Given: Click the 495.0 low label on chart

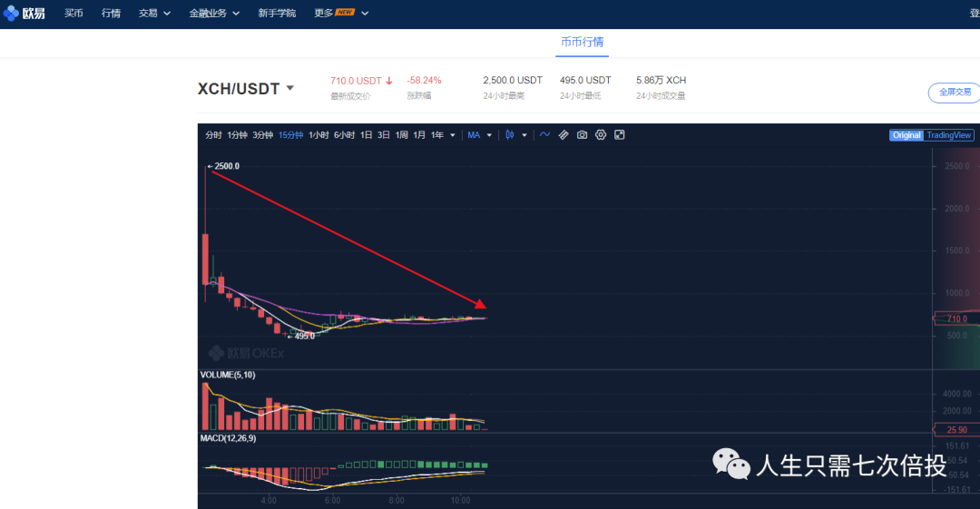Looking at the screenshot, I should [304, 337].
